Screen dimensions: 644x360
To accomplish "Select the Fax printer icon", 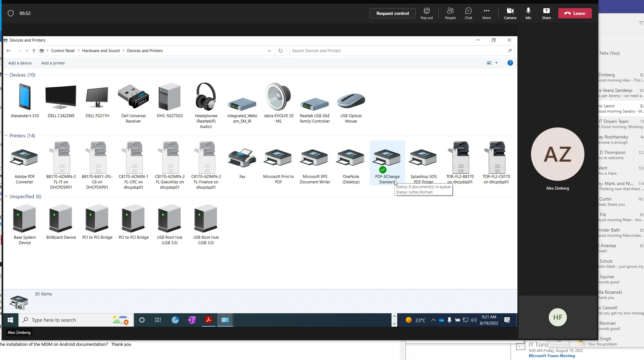I will [242, 158].
